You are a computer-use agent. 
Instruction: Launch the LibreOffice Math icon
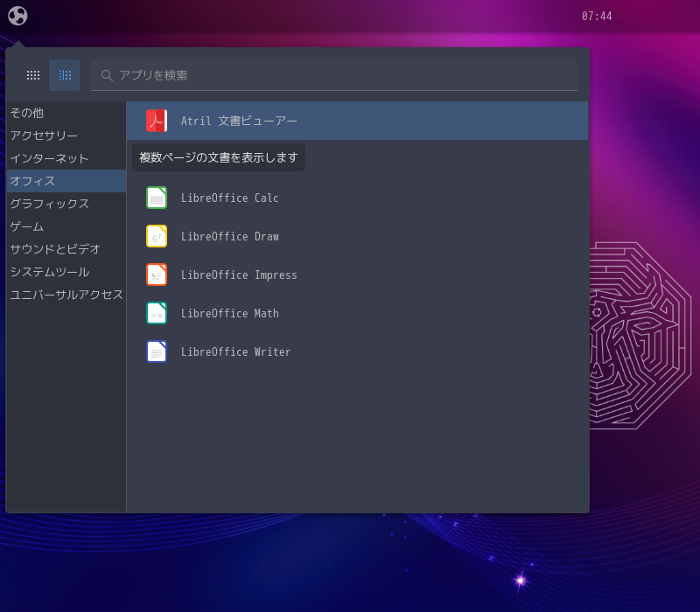[x=157, y=313]
